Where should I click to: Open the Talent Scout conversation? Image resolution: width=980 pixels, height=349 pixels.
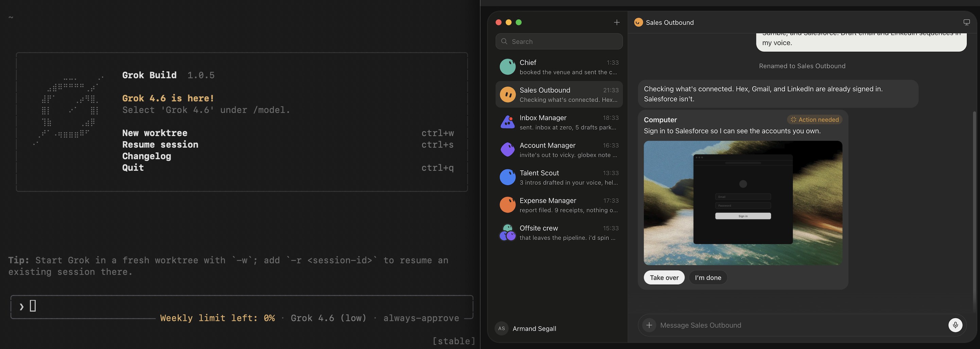tap(559, 177)
